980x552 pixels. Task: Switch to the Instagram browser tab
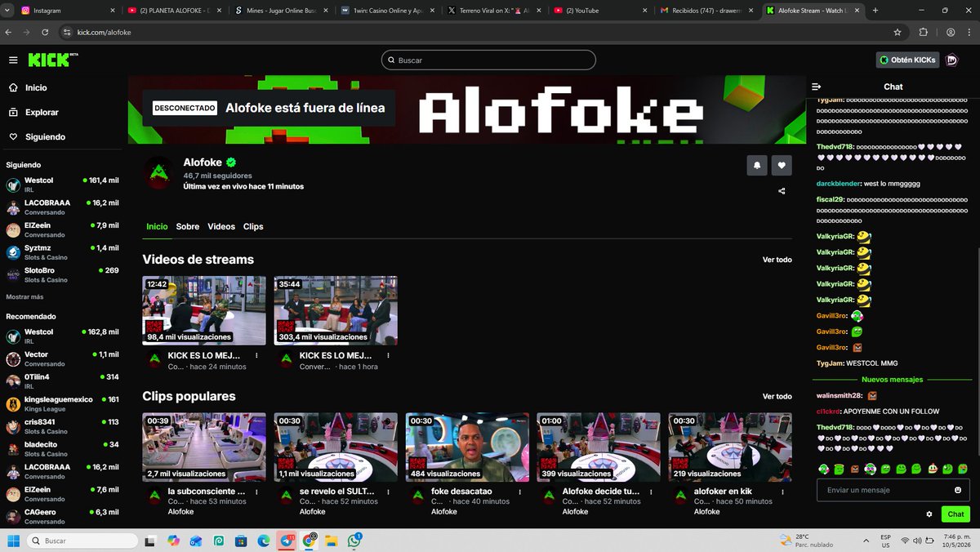[x=68, y=11]
